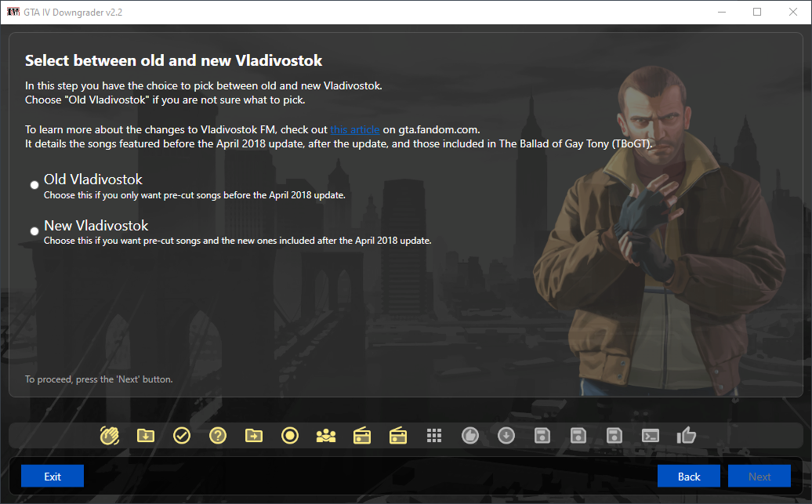Click the waving hand welcome step icon
Image resolution: width=812 pixels, height=504 pixels.
click(109, 436)
